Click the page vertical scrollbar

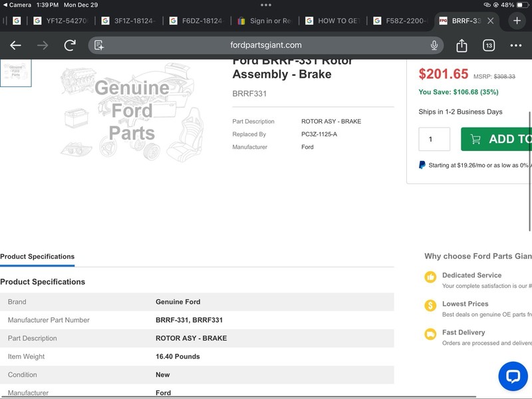(529, 172)
